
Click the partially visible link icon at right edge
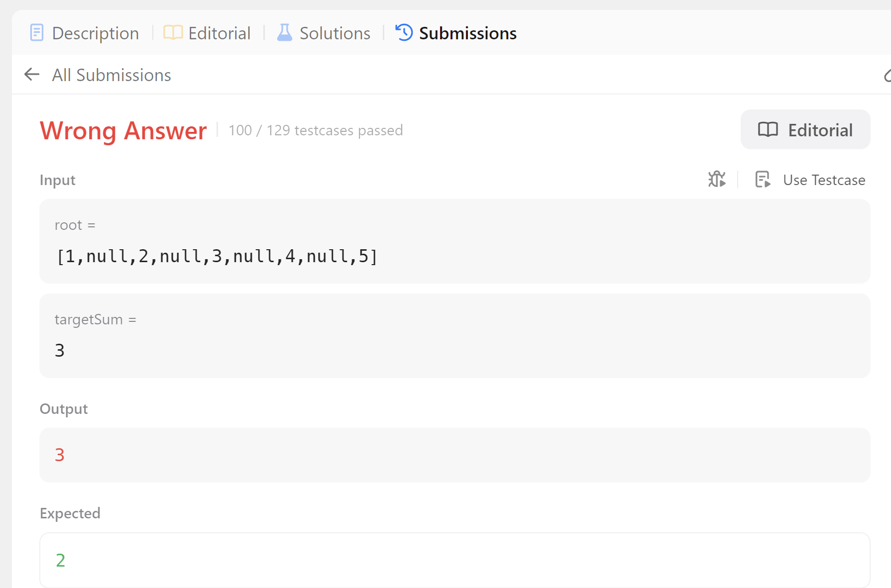point(887,75)
